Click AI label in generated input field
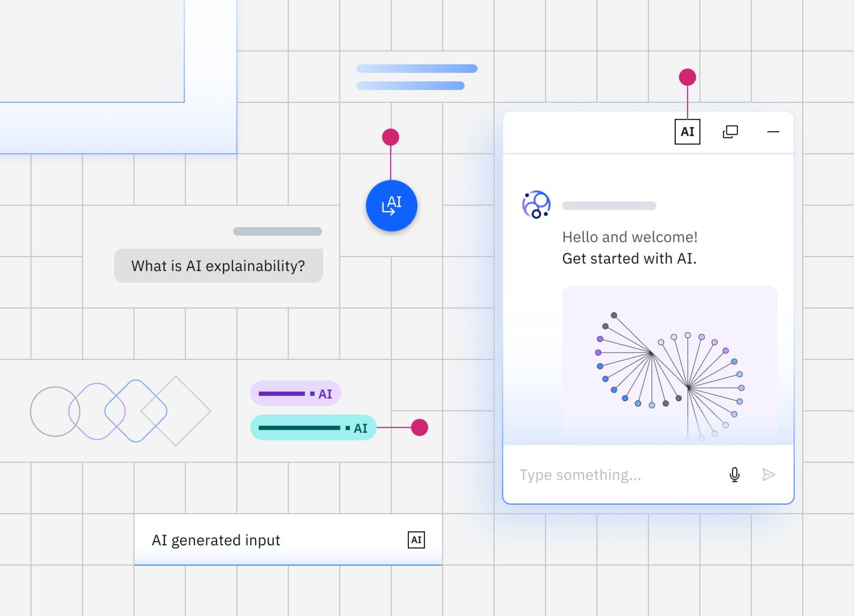This screenshot has height=616, width=854. tap(416, 540)
